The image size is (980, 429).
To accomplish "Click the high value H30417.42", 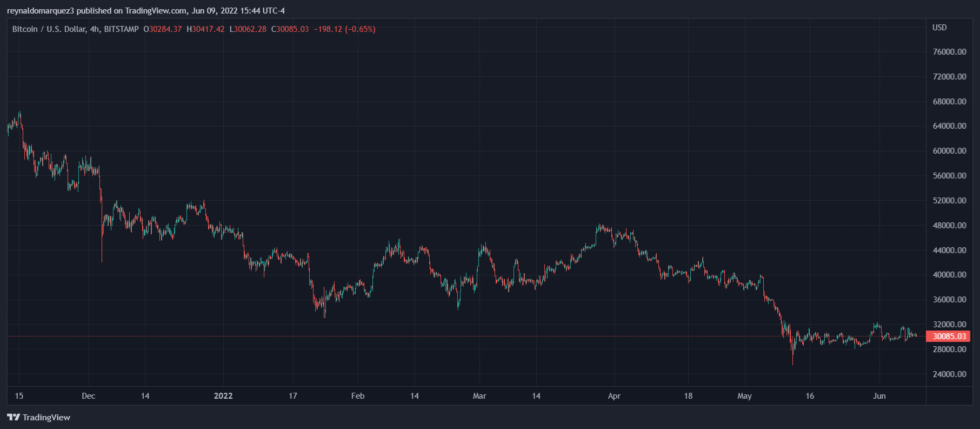I will pyautogui.click(x=204, y=29).
